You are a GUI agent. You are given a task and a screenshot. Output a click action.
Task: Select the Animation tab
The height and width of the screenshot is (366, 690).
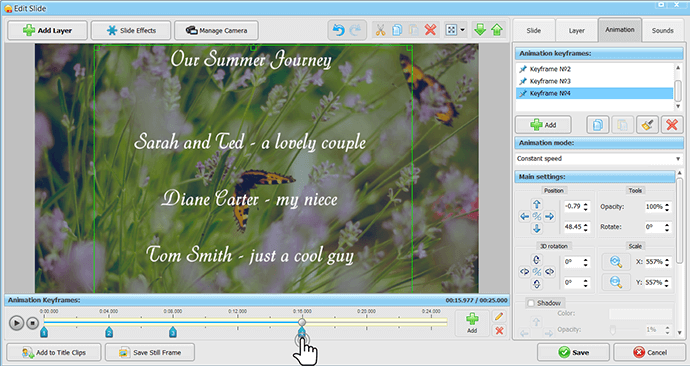(620, 29)
